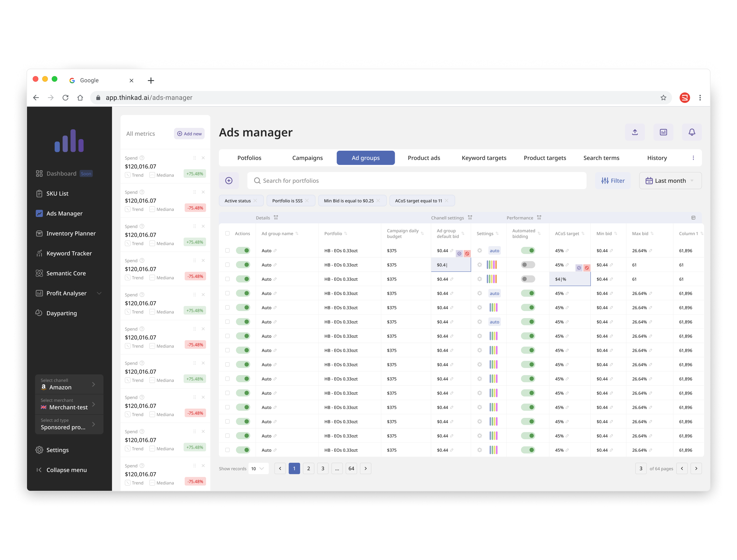The image size is (737, 560).
Task: Open SKU List in sidebar
Action: [x=57, y=193]
